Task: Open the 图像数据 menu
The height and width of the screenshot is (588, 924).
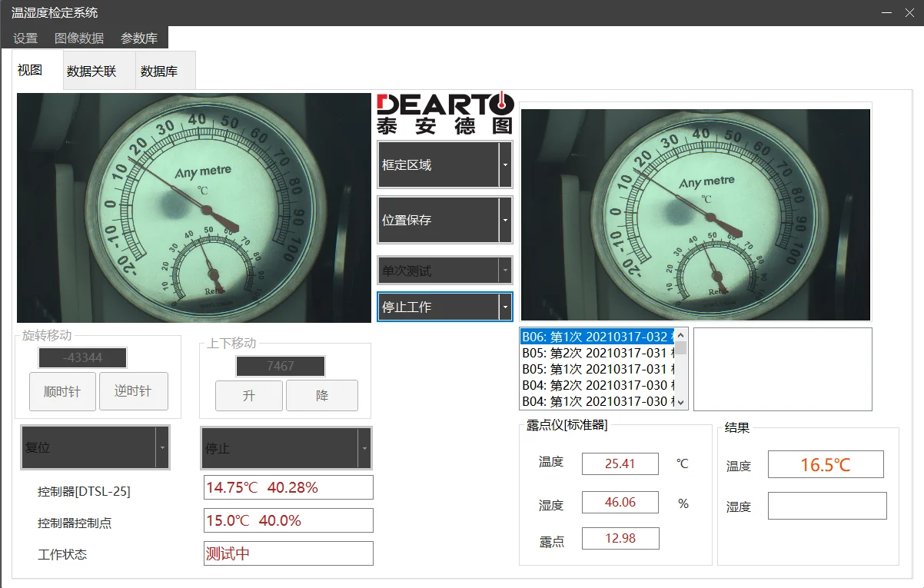Action: pyautogui.click(x=79, y=38)
